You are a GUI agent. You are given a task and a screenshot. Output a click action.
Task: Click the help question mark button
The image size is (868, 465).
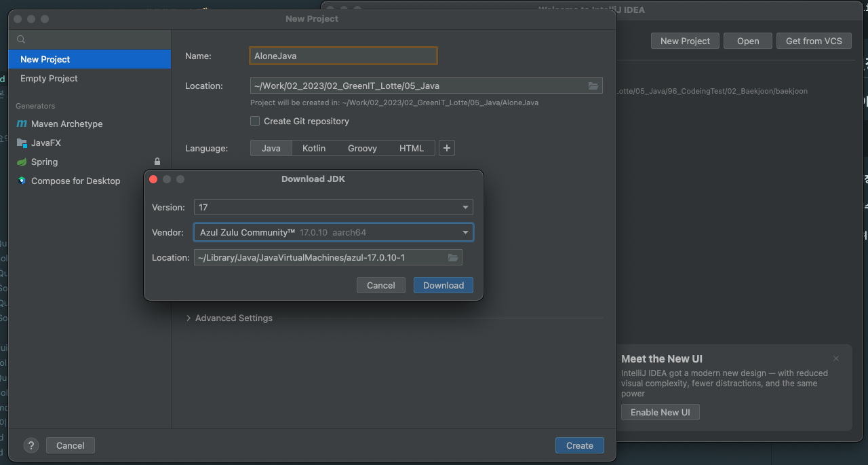[31, 445]
